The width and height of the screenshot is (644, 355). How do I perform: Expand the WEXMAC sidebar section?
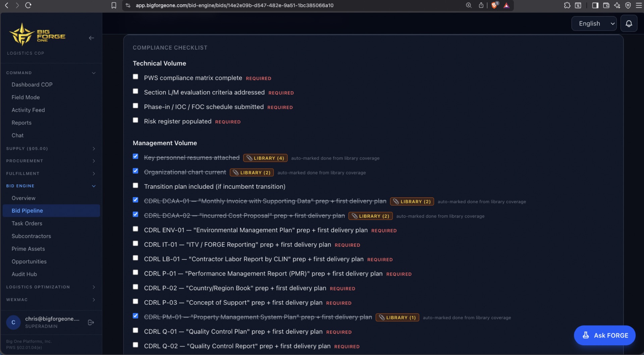(51, 300)
